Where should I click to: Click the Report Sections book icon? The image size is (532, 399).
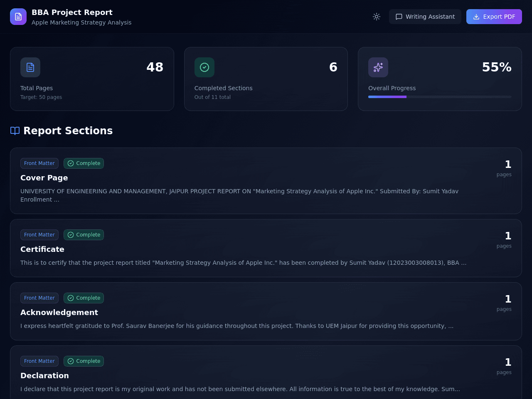[x=15, y=131]
